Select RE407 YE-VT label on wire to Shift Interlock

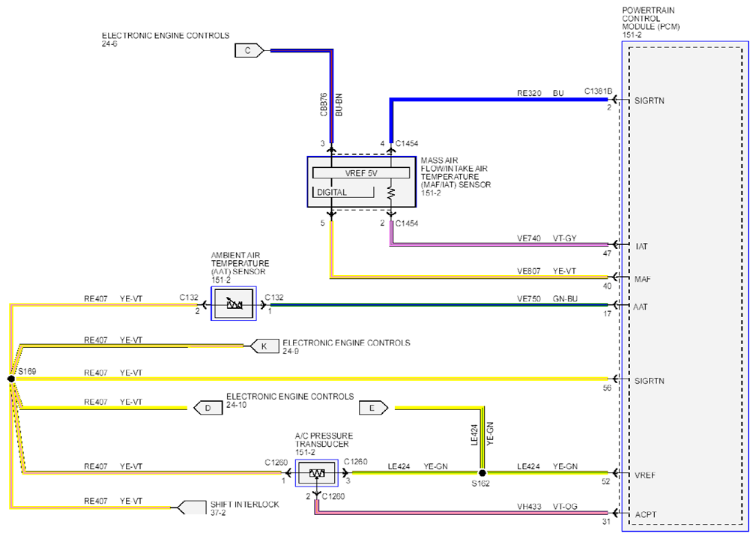tap(113, 501)
